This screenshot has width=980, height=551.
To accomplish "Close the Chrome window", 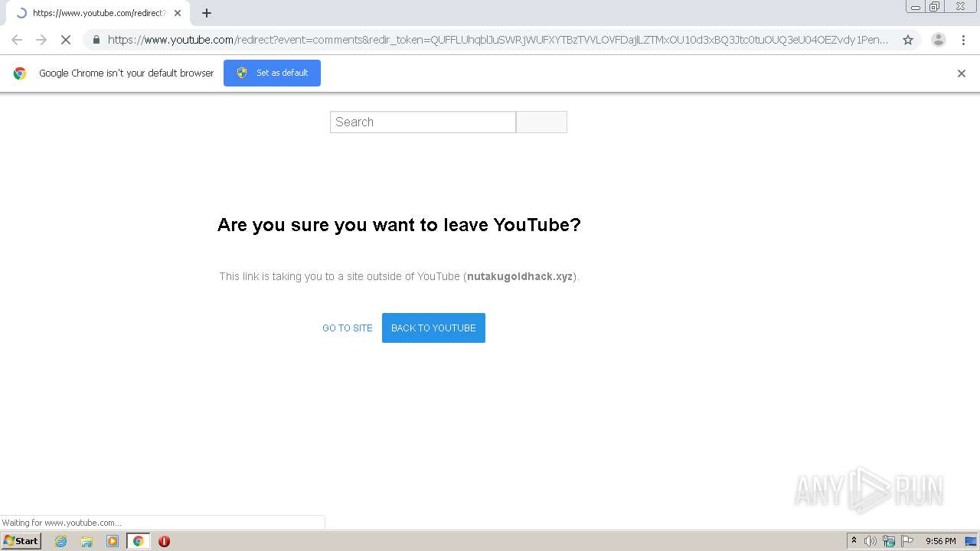I will pyautogui.click(x=960, y=7).
